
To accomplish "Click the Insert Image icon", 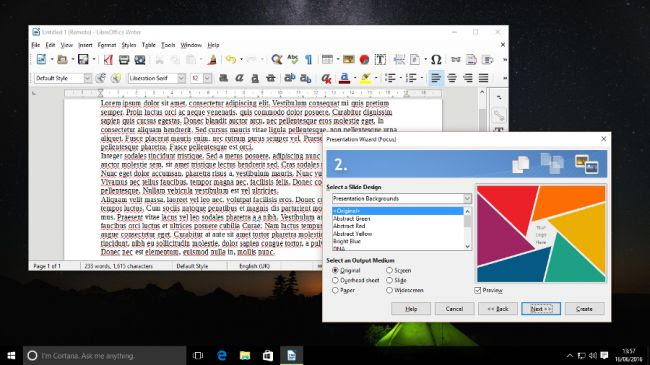I will coord(349,60).
